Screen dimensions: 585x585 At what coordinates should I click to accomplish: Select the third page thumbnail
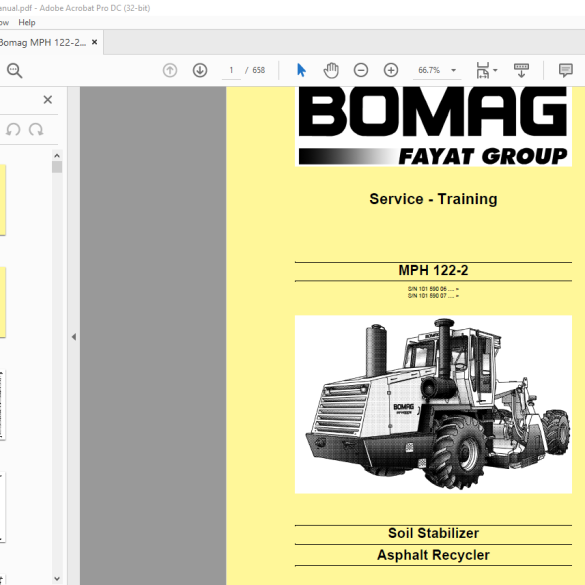(x=2, y=405)
